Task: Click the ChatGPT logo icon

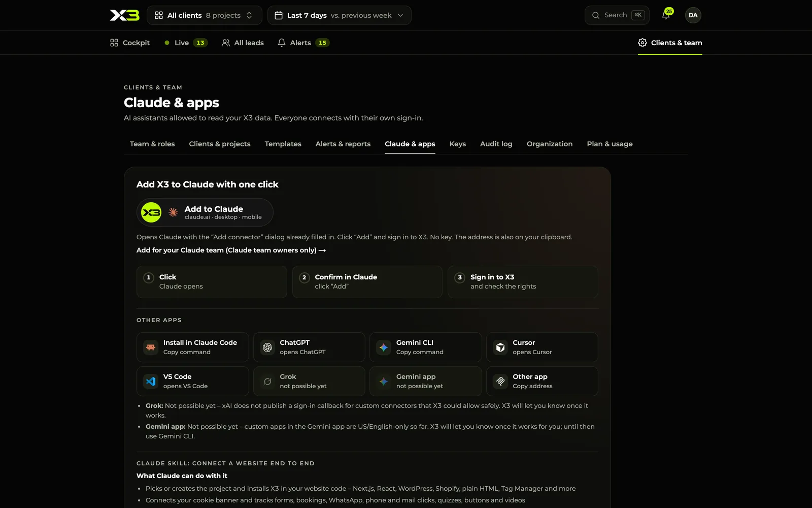Action: click(x=267, y=347)
